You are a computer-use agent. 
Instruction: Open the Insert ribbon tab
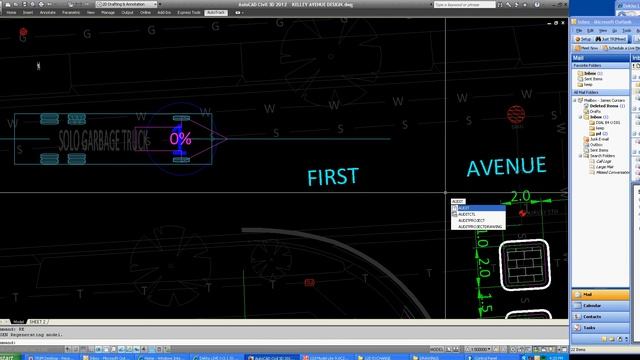(28, 13)
